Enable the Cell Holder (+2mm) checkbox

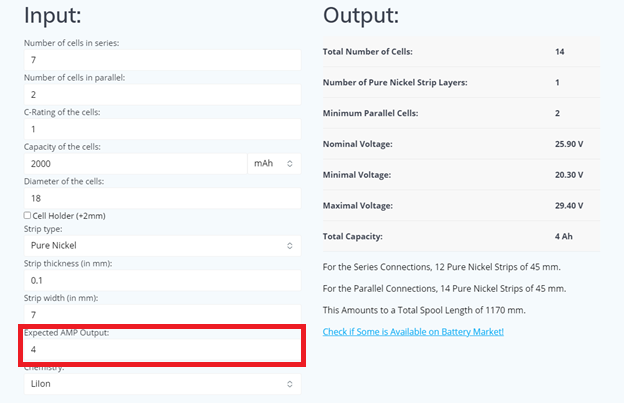[27, 215]
